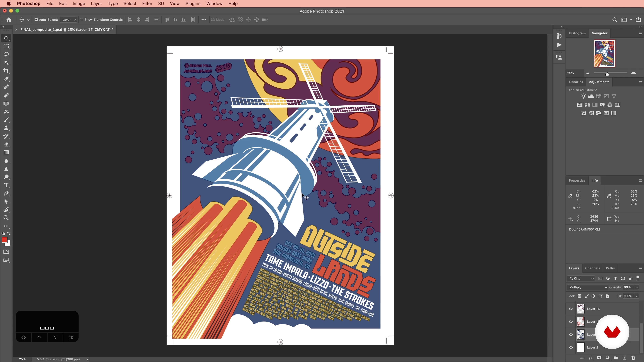Add a Levels adjustment
The height and width of the screenshot is (362, 644).
pyautogui.click(x=591, y=96)
